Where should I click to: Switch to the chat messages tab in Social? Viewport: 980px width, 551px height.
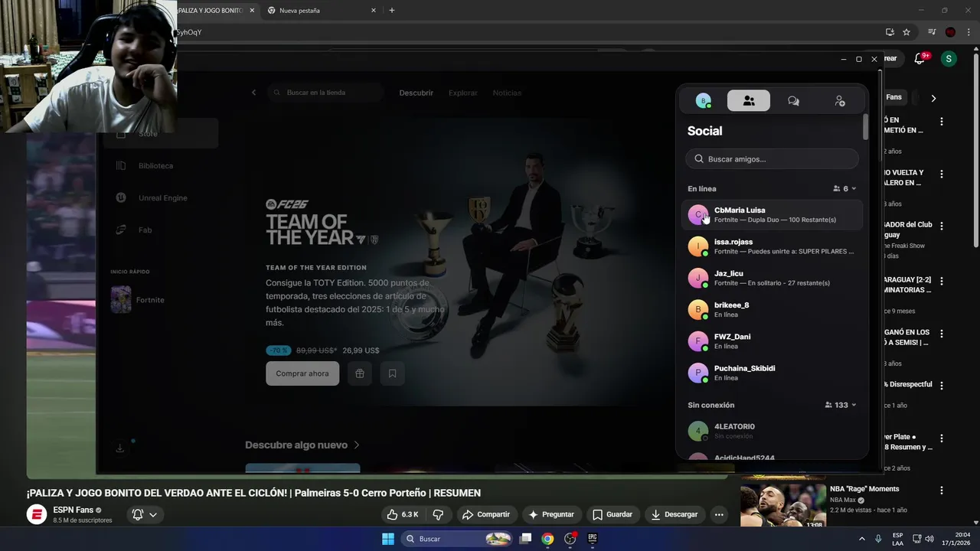click(793, 101)
